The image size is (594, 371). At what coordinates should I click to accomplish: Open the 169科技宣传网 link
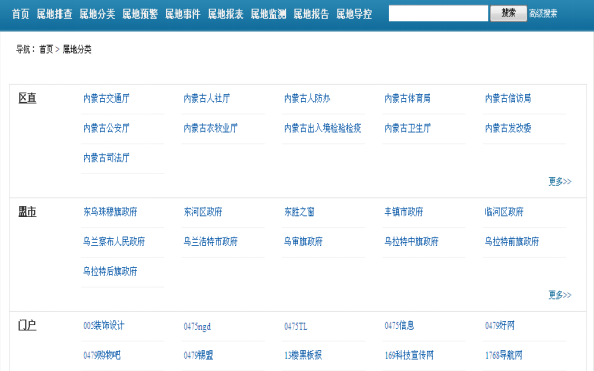pos(409,355)
